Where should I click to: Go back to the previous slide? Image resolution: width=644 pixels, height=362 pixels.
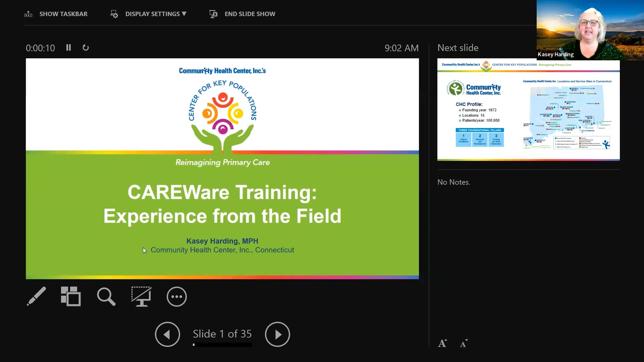167,334
